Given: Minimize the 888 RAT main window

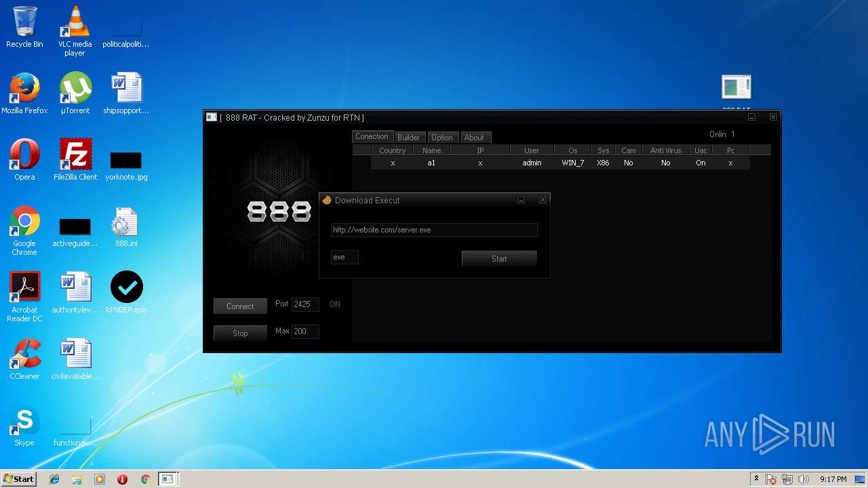Looking at the screenshot, I should click(751, 117).
